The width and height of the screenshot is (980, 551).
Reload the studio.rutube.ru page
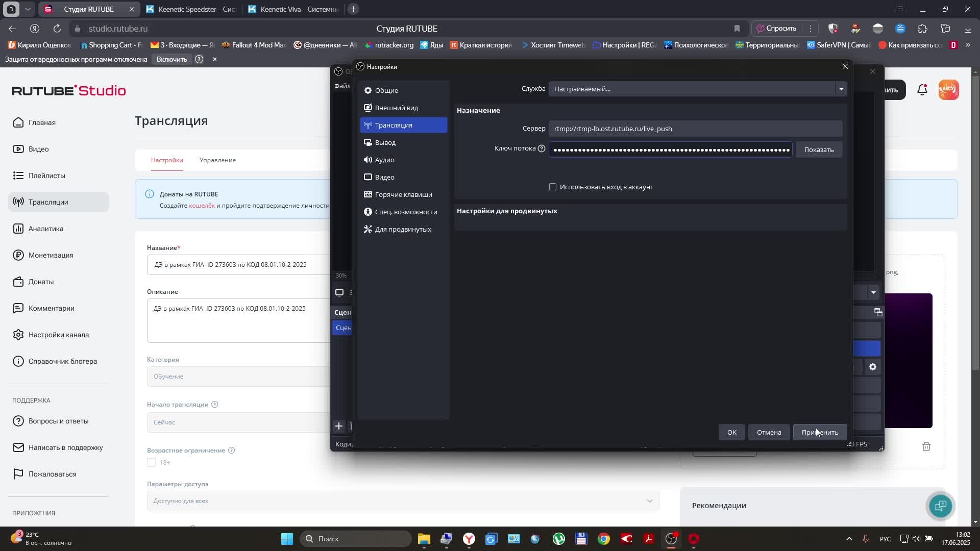coord(57,29)
